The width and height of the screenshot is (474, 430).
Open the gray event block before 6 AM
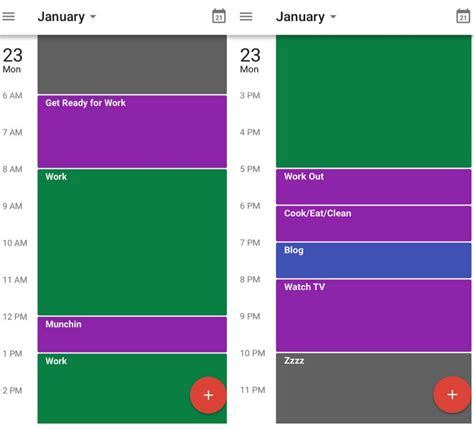tap(132, 64)
